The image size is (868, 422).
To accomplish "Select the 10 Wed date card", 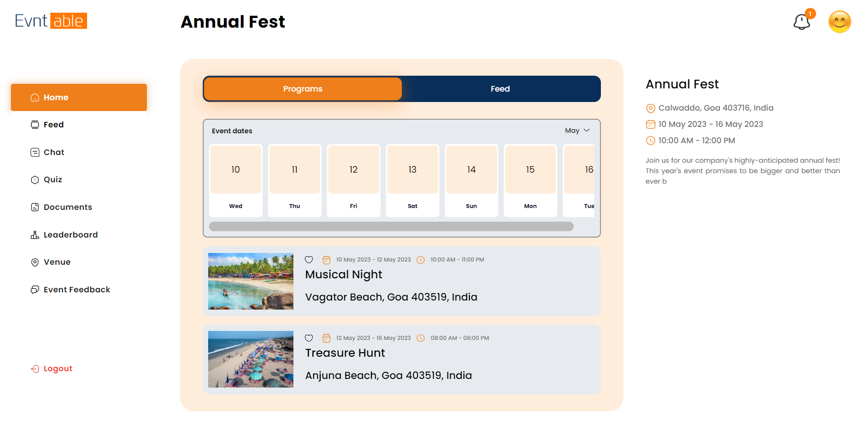I will click(235, 180).
